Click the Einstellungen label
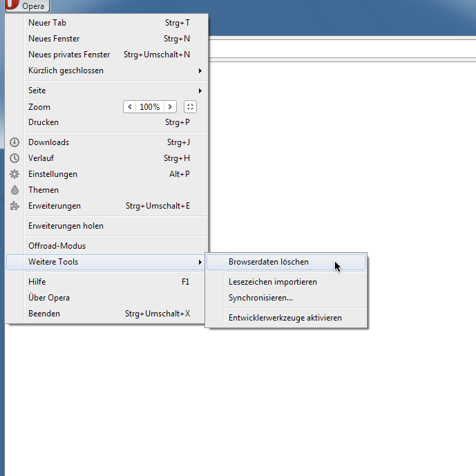The height and width of the screenshot is (476, 476). click(x=53, y=174)
